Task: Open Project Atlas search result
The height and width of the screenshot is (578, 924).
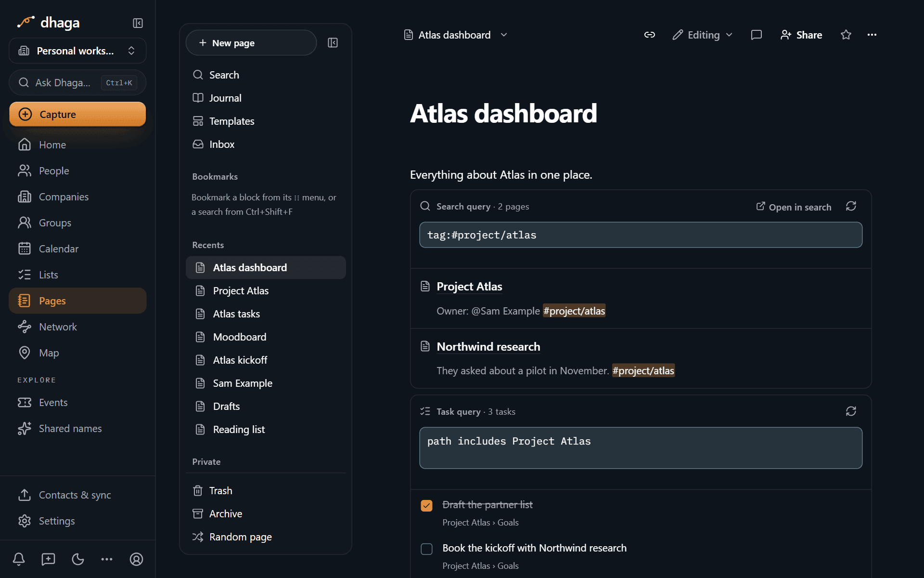Action: click(x=469, y=287)
